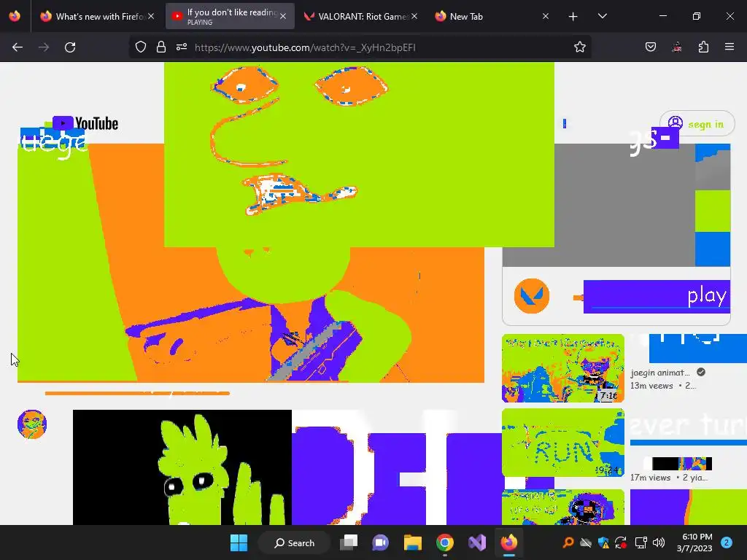Open Task View from the taskbar
The height and width of the screenshot is (560, 747).
tap(349, 542)
